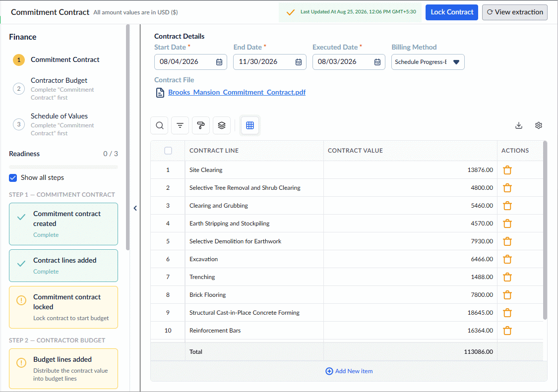Click the 4800.00 contract value

point(482,188)
